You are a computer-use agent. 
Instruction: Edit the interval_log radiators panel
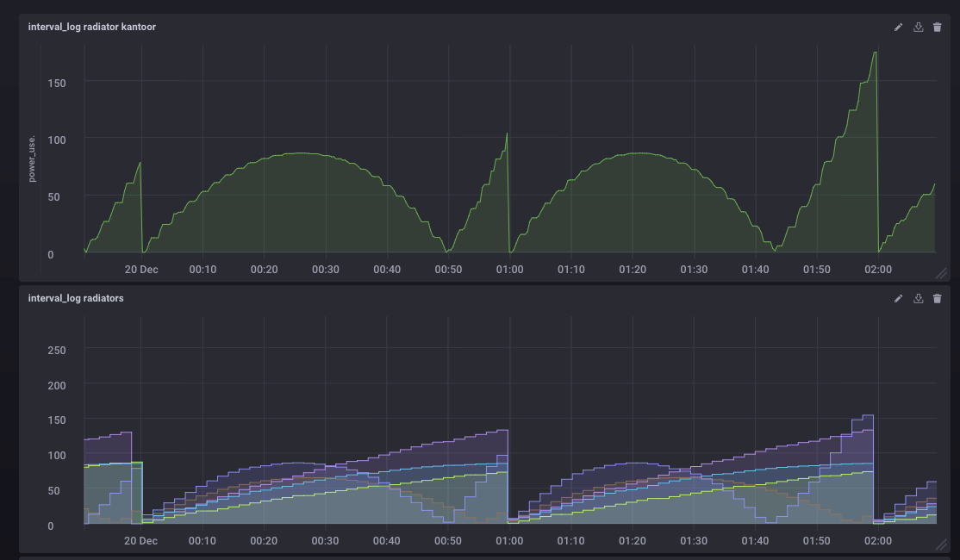coord(898,298)
